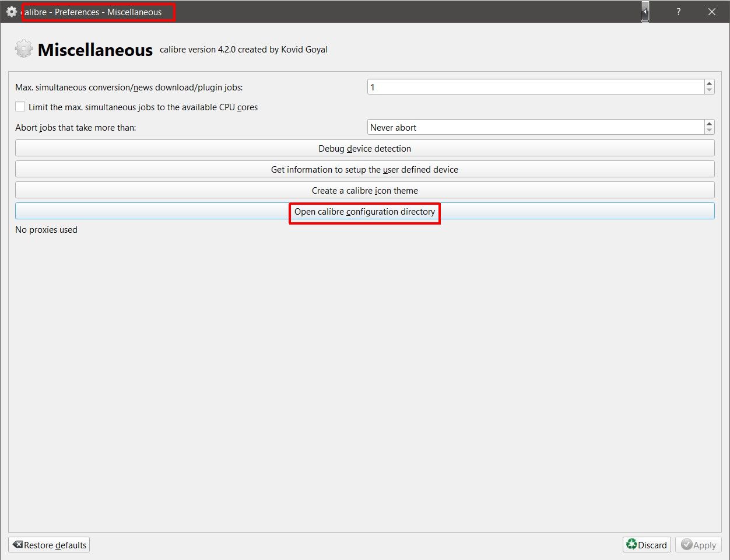Open calibre configuration directory
The height and width of the screenshot is (560, 730).
pos(365,211)
